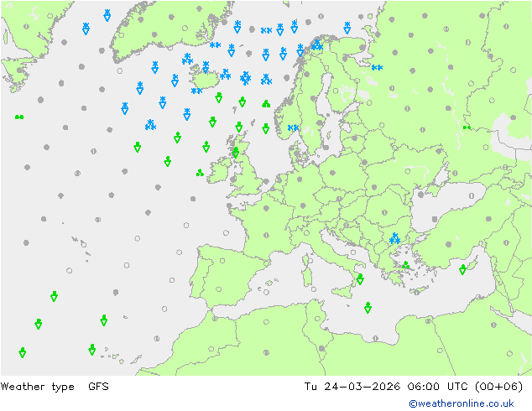Open the weatheronline.co.uk link

(462, 403)
